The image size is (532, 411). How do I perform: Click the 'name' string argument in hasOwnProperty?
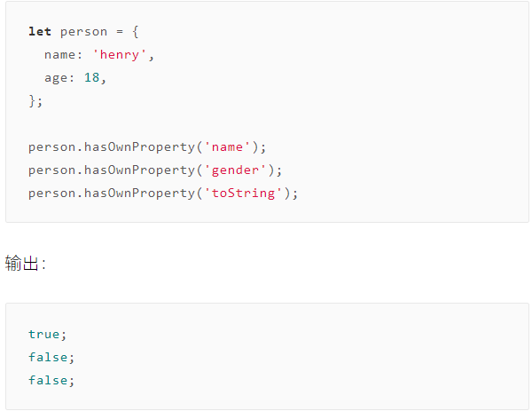point(227,147)
